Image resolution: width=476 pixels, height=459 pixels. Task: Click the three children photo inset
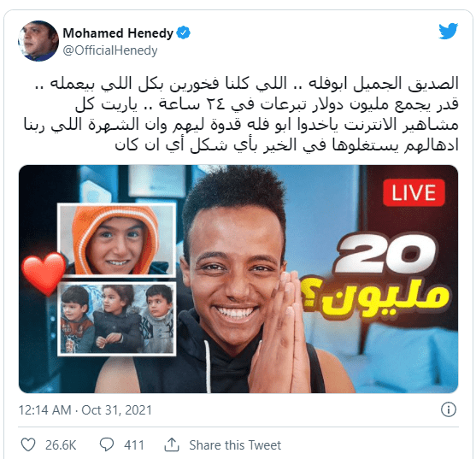(117, 318)
